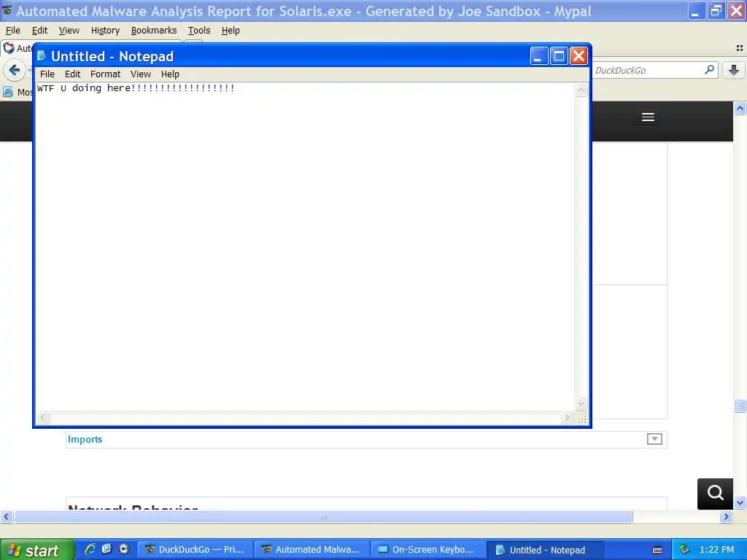Click browser horizontal scroll right arrow

click(x=726, y=517)
